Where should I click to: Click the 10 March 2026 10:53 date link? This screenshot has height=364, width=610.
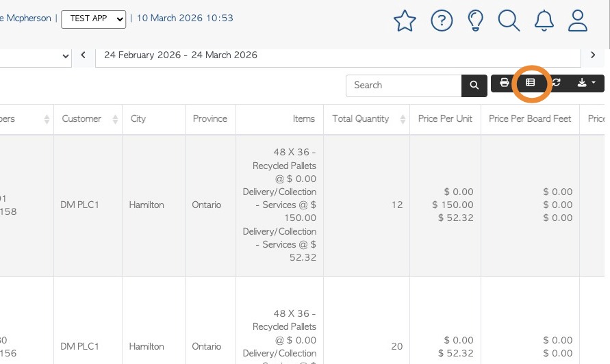pyautogui.click(x=185, y=18)
